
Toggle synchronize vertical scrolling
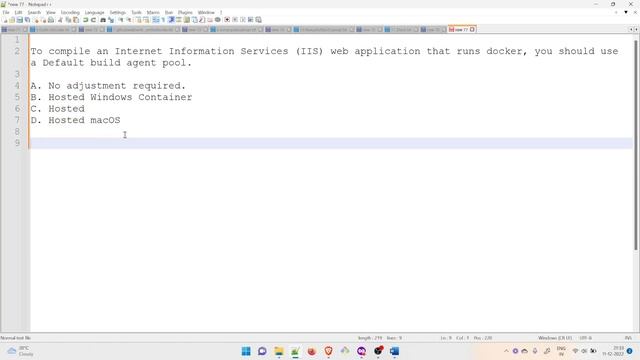[x=138, y=20]
